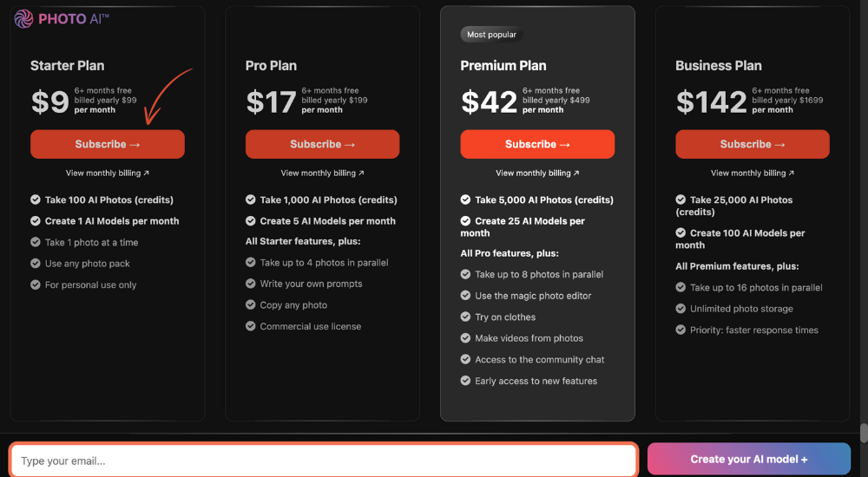Viewport: 868px width, 477px height.
Task: Open monthly billing link under Premium Plan
Action: pyautogui.click(x=537, y=173)
